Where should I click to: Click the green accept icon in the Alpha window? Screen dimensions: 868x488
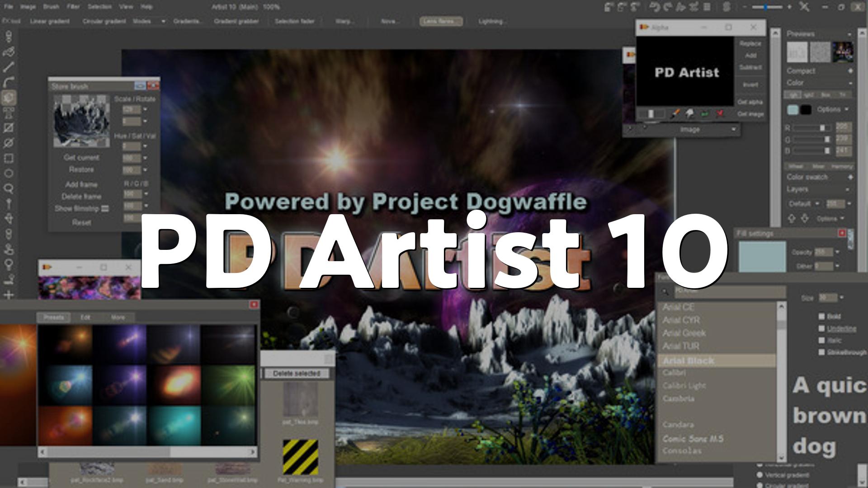(705, 114)
